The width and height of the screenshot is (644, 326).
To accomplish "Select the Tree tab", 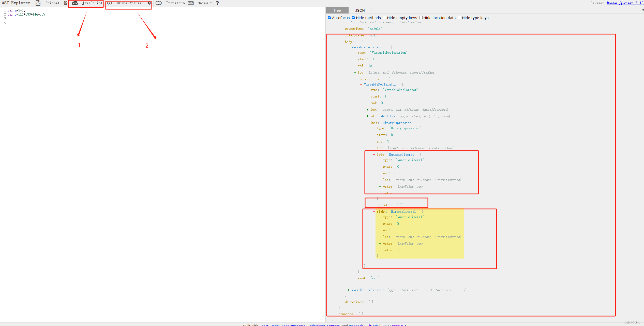I will pos(337,10).
